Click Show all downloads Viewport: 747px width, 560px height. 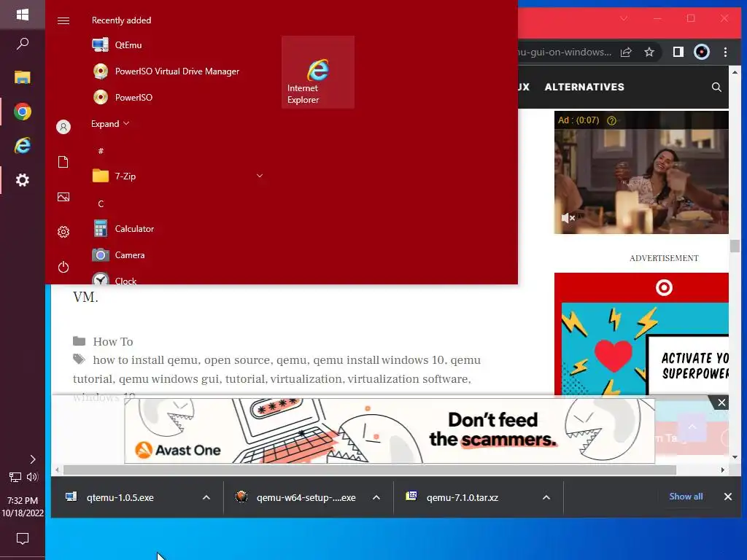point(686,497)
